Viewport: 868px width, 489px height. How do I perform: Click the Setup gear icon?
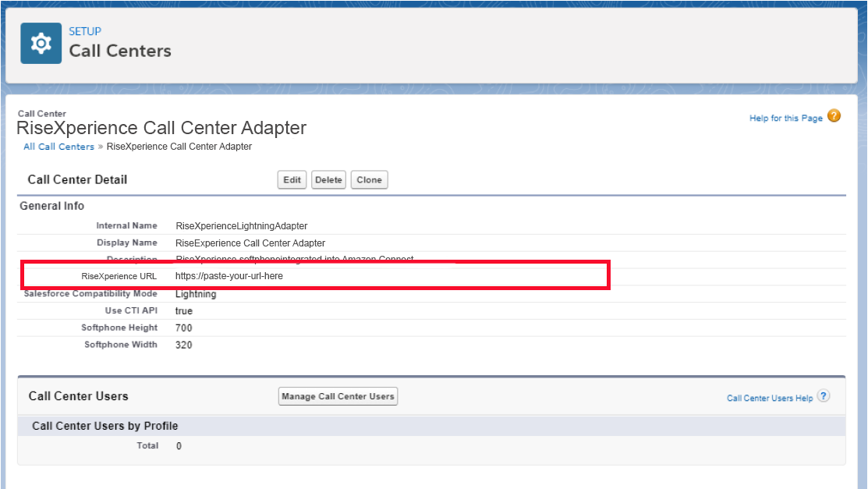[41, 43]
